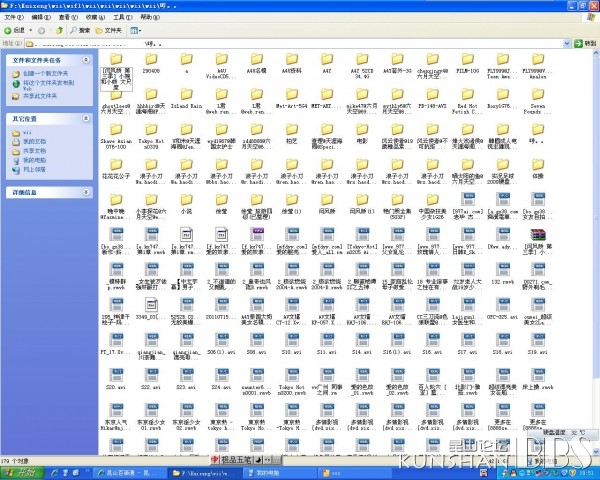Open 网上邻居 in side panel
Viewport: 600px width, 480px height.
pyautogui.click(x=34, y=169)
